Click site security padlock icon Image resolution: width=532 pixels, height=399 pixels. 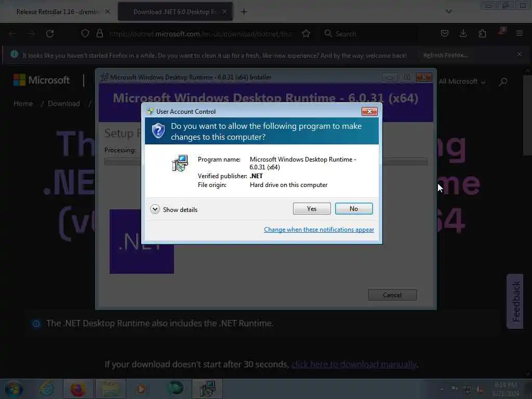(x=99, y=34)
